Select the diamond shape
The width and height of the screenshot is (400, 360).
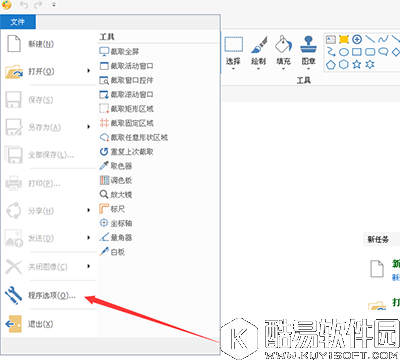(x=396, y=52)
